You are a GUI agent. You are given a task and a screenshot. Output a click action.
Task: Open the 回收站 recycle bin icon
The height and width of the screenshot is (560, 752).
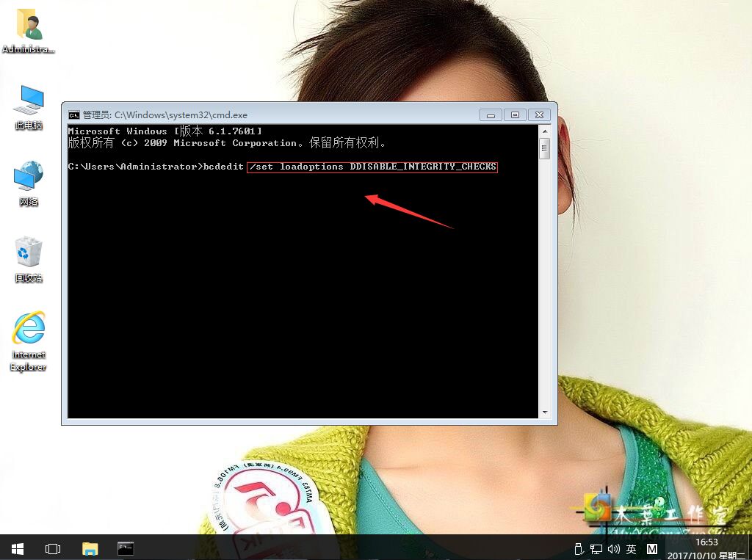click(29, 259)
